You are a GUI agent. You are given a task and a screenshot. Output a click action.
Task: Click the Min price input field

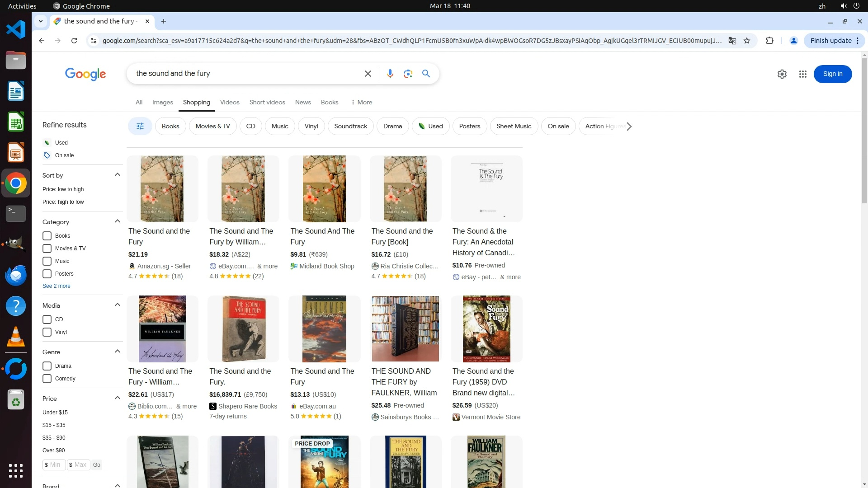tap(55, 465)
